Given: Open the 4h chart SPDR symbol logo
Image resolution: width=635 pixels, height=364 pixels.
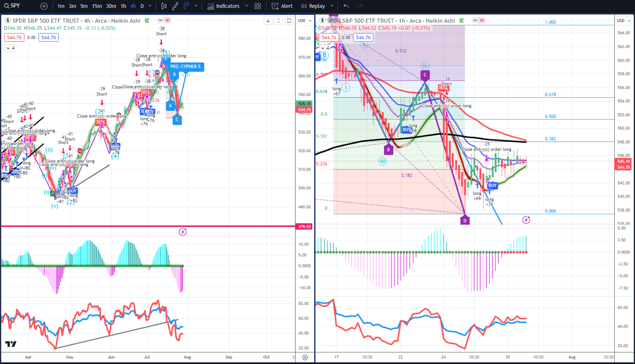Looking at the screenshot, I should (x=7, y=21).
